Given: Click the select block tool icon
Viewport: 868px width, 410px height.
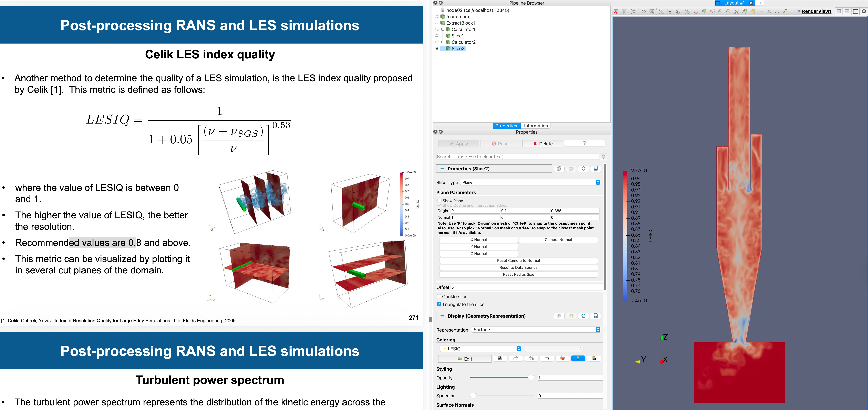Looking at the screenshot, I should click(737, 11).
